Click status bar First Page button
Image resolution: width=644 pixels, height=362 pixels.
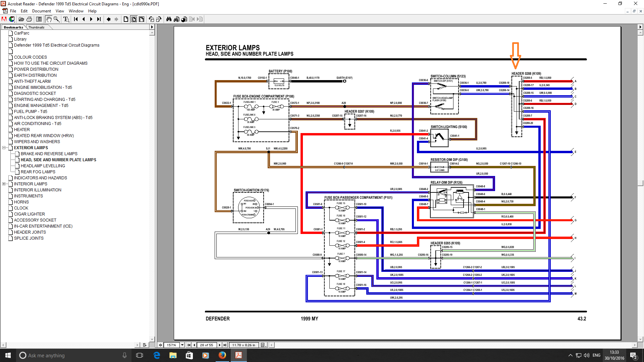click(189, 345)
